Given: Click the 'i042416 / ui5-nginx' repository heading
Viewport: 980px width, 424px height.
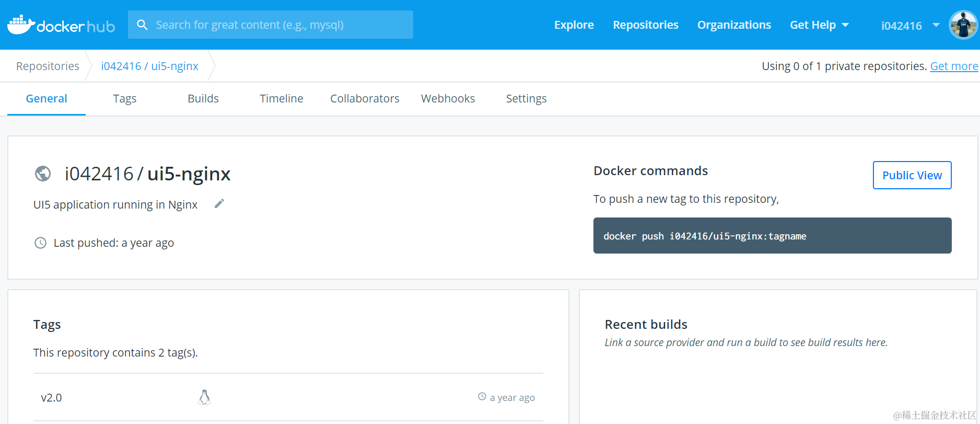Looking at the screenshot, I should coord(148,174).
